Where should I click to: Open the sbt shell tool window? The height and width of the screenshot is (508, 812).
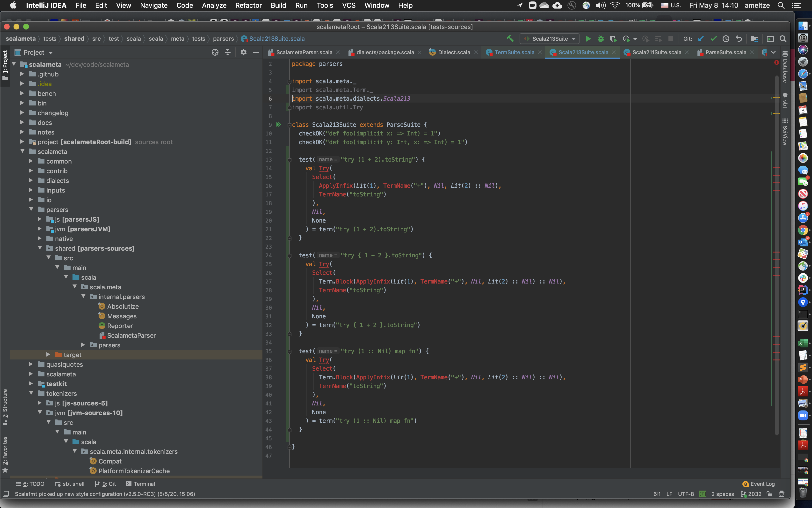pyautogui.click(x=70, y=484)
